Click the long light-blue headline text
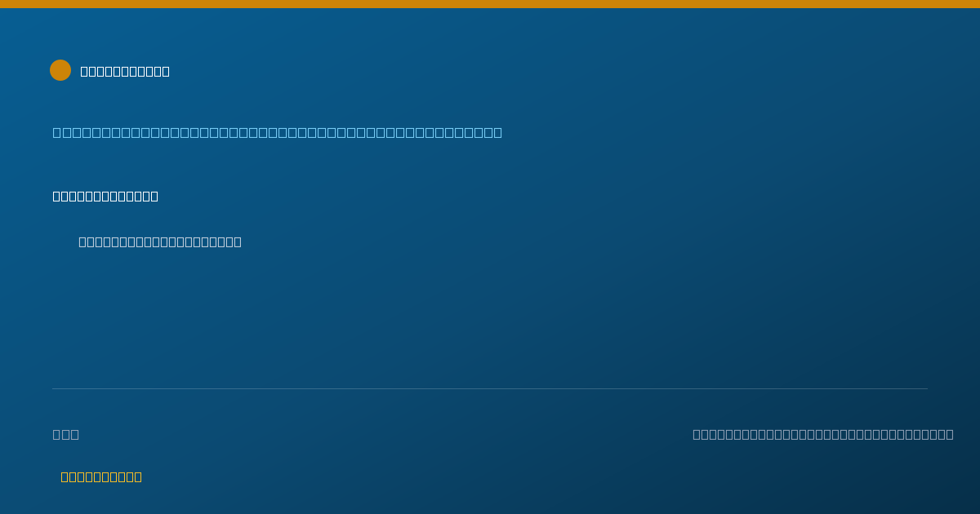980x514 pixels. click(x=278, y=132)
